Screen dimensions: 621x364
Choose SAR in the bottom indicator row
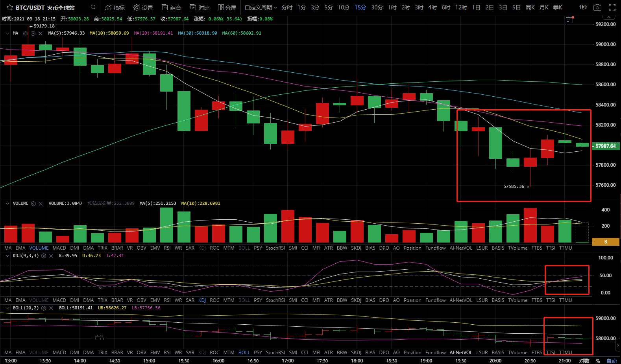pyautogui.click(x=190, y=353)
